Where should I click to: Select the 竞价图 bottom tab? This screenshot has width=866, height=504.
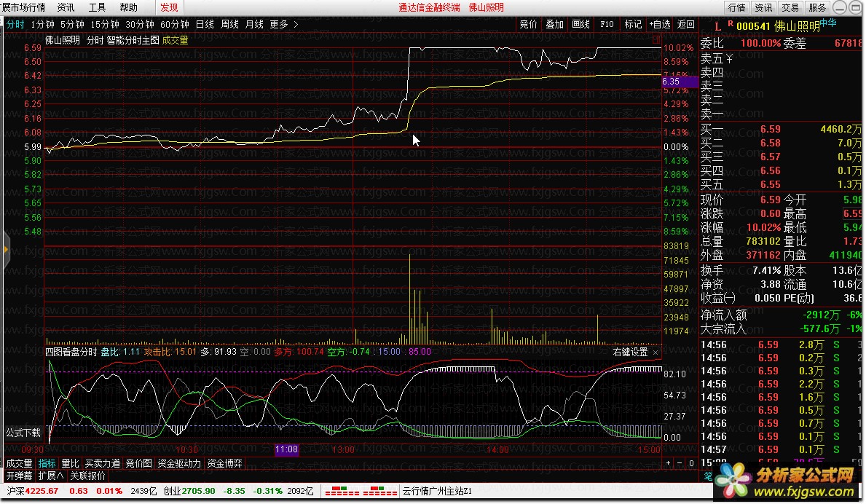[138, 464]
